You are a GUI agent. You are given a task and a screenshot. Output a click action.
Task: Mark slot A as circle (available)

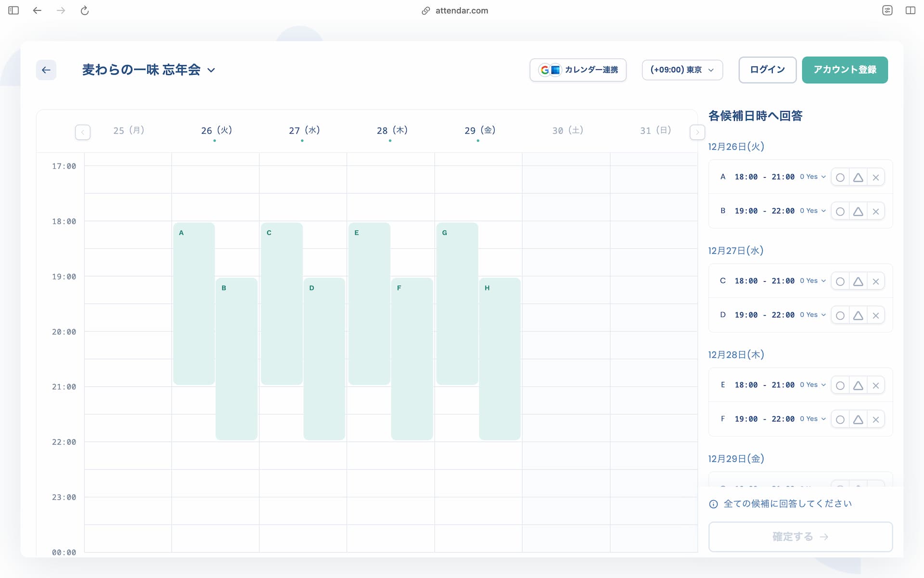tap(840, 177)
